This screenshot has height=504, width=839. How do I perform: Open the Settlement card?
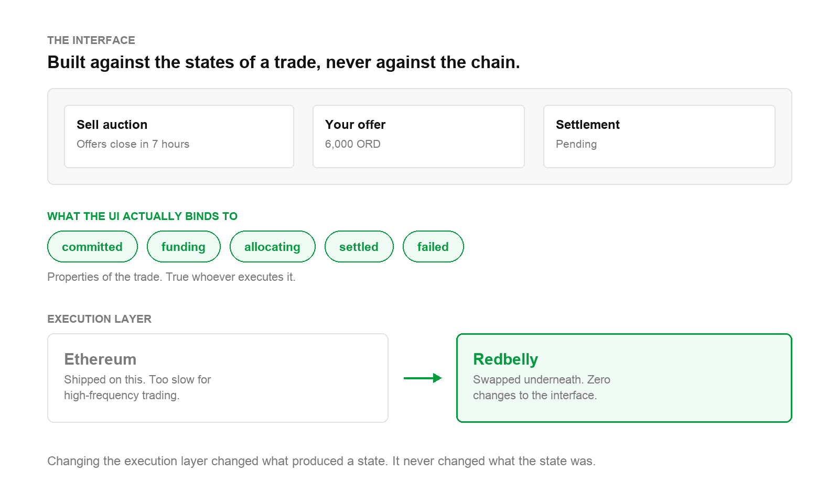[x=659, y=137]
